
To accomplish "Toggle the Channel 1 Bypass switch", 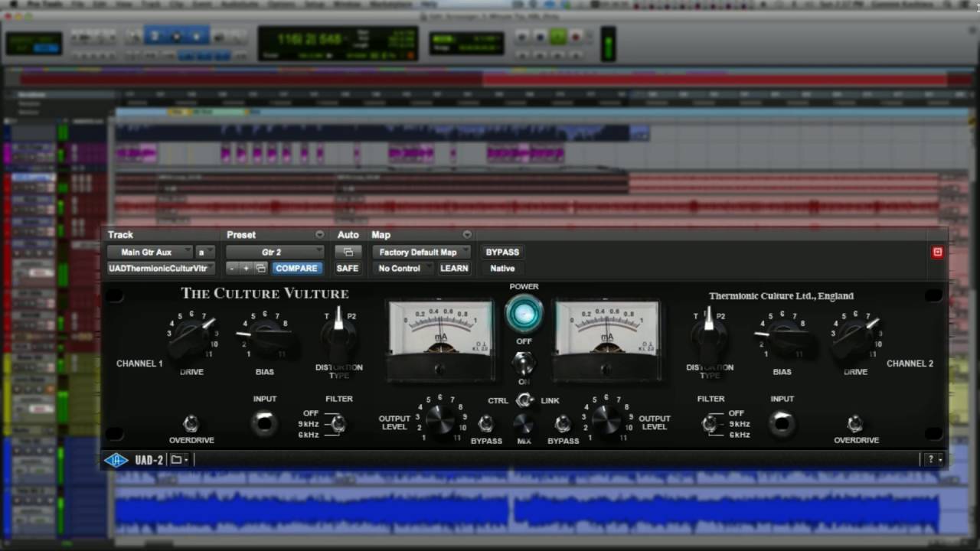I will (x=485, y=423).
